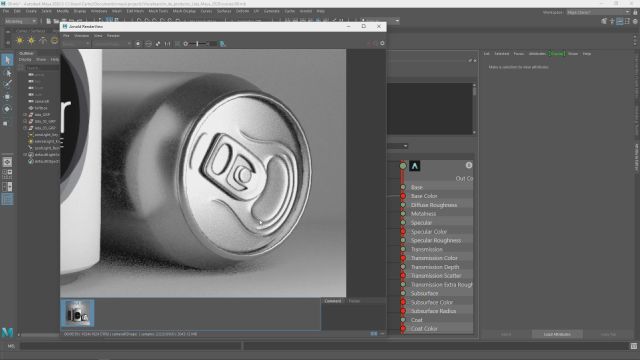Viewport: 640px width, 360px height.
Task: Click the first yellow light shelf icon
Action: pos(20,40)
